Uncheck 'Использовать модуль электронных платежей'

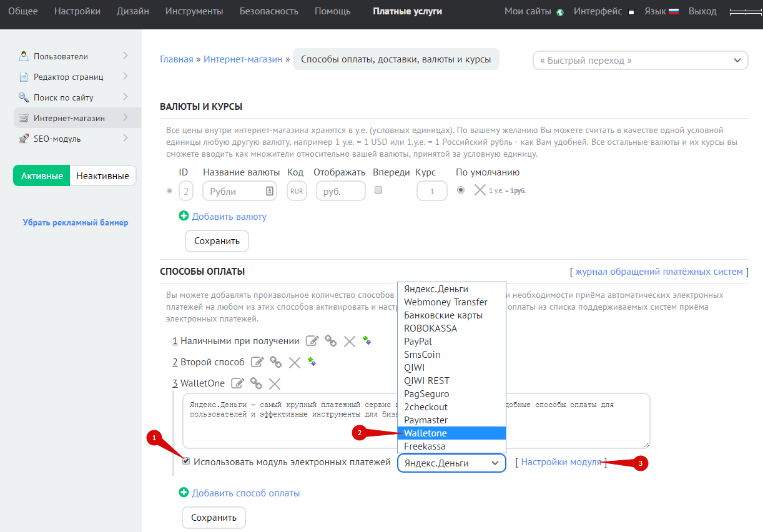186,461
